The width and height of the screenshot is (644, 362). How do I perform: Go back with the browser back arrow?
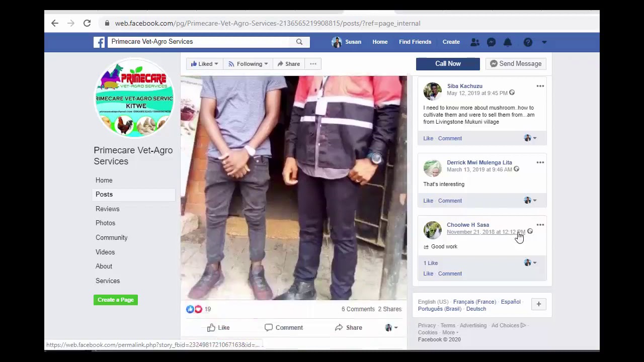(55, 23)
